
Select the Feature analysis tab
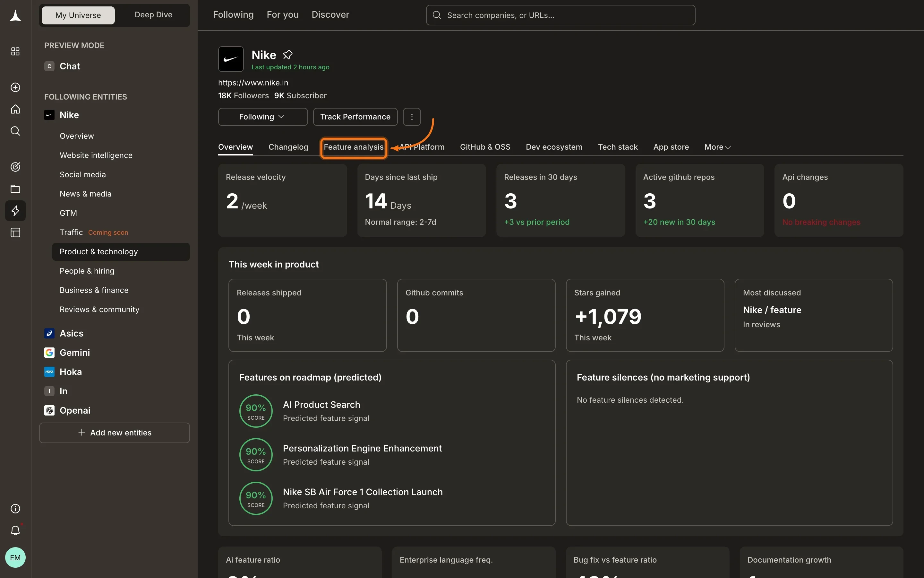pos(354,148)
